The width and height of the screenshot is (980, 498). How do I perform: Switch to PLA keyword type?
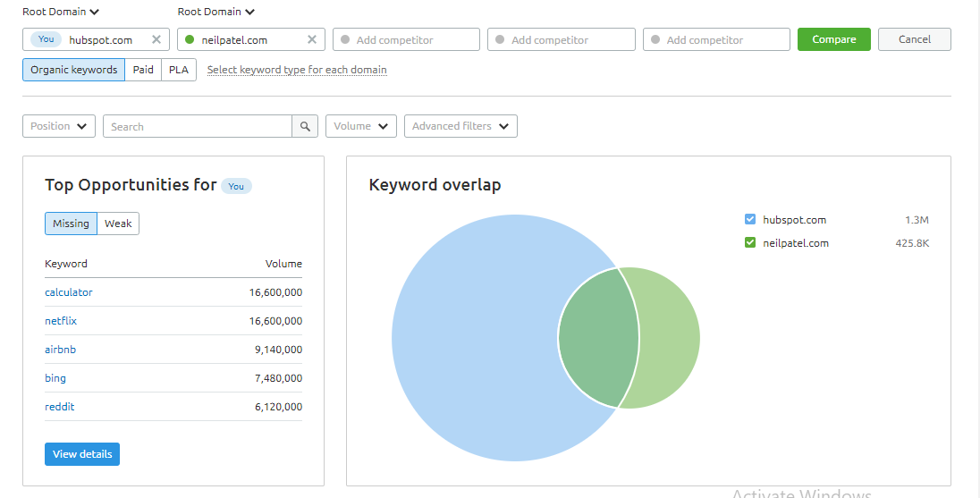click(x=179, y=70)
